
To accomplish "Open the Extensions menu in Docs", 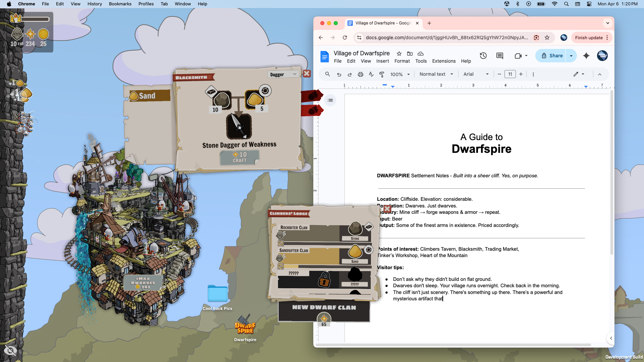I will point(443,61).
